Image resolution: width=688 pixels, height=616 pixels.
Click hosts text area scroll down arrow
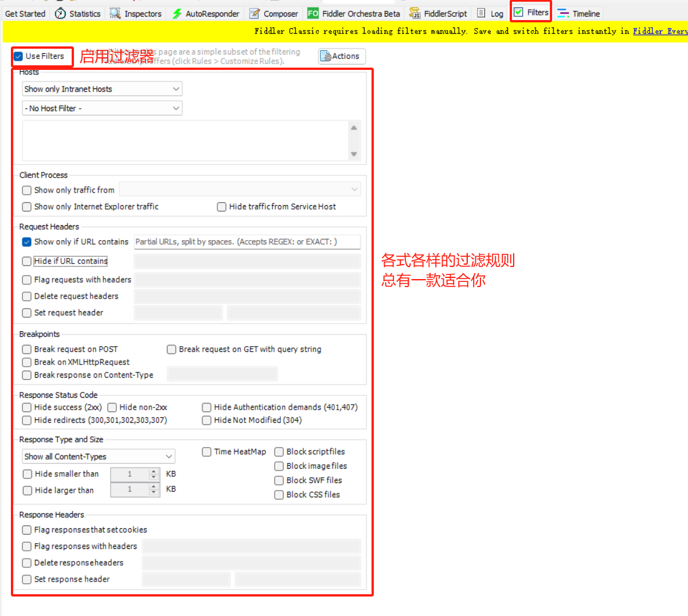354,154
